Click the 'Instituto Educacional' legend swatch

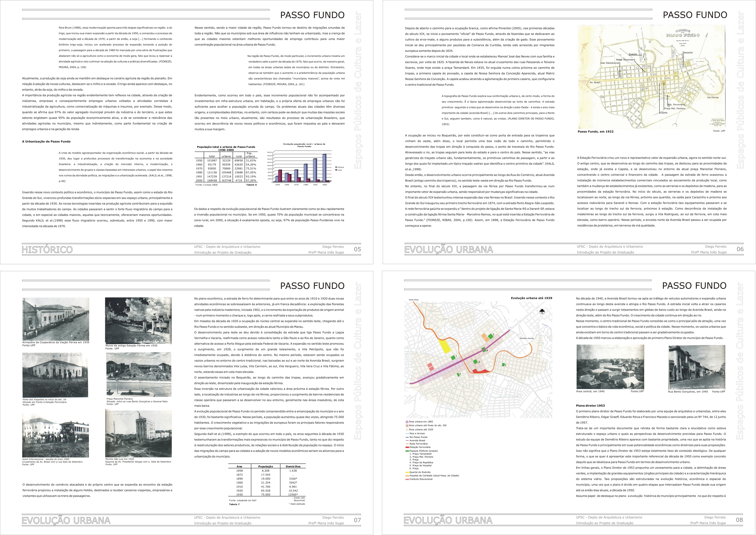click(407, 479)
